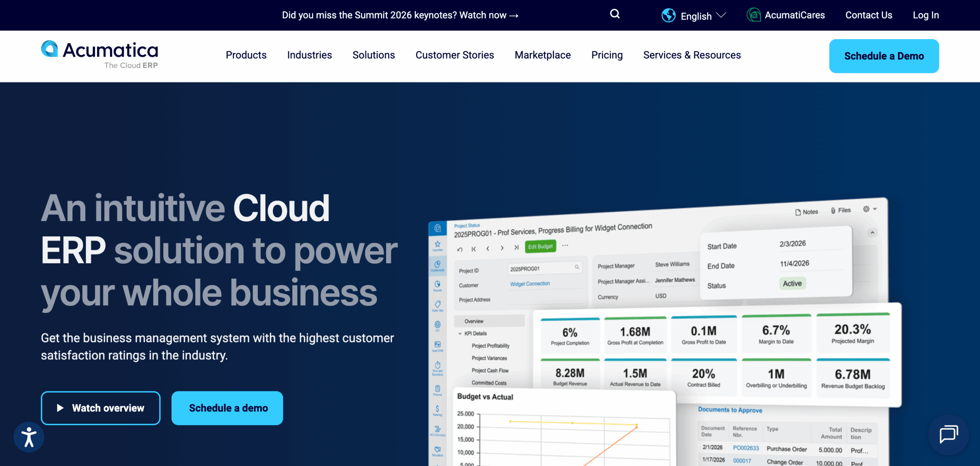Click Documents to Approve heading
This screenshot has height=466, width=980.
click(x=730, y=410)
